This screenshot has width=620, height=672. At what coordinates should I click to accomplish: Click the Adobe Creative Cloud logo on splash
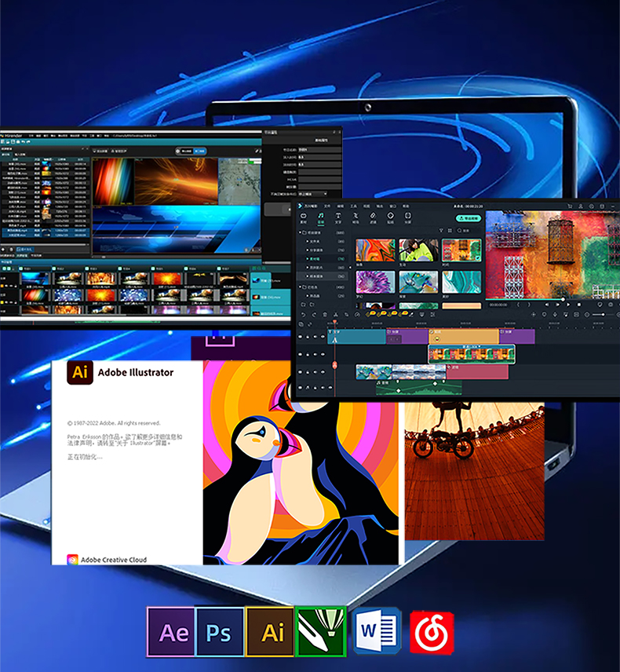pyautogui.click(x=72, y=559)
